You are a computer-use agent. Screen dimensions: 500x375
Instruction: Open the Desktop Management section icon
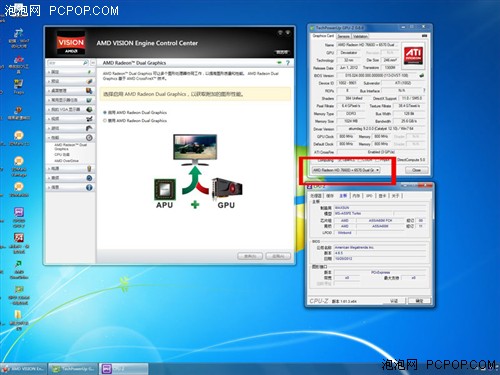(89, 90)
